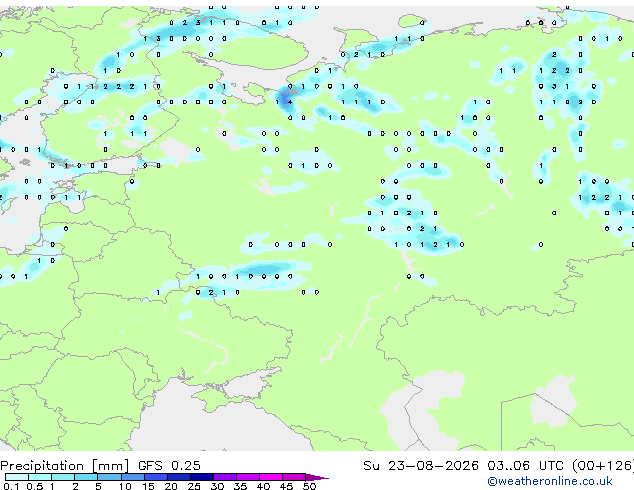
Task: Click the 'Precipitation [mm]' title text
Action: point(65,466)
